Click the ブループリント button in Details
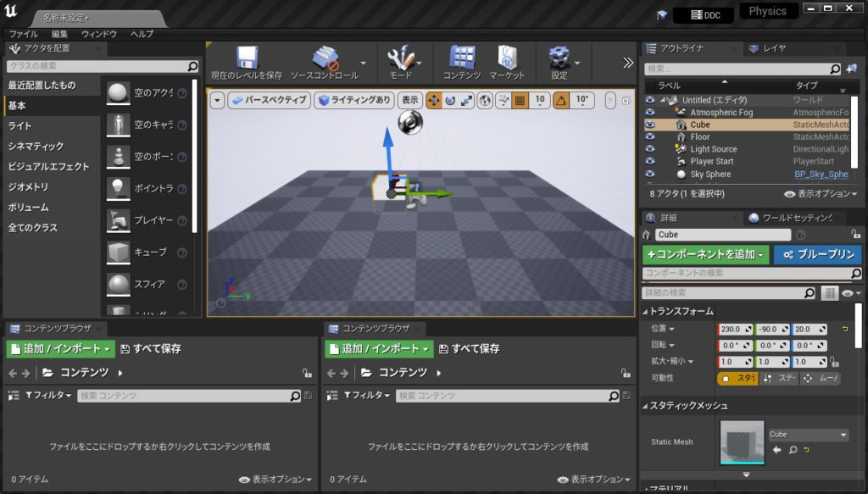This screenshot has width=868, height=494. 820,254
